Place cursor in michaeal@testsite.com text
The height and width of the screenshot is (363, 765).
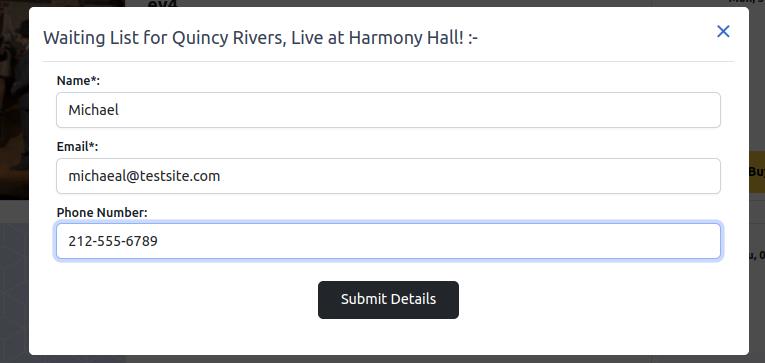click(x=144, y=176)
